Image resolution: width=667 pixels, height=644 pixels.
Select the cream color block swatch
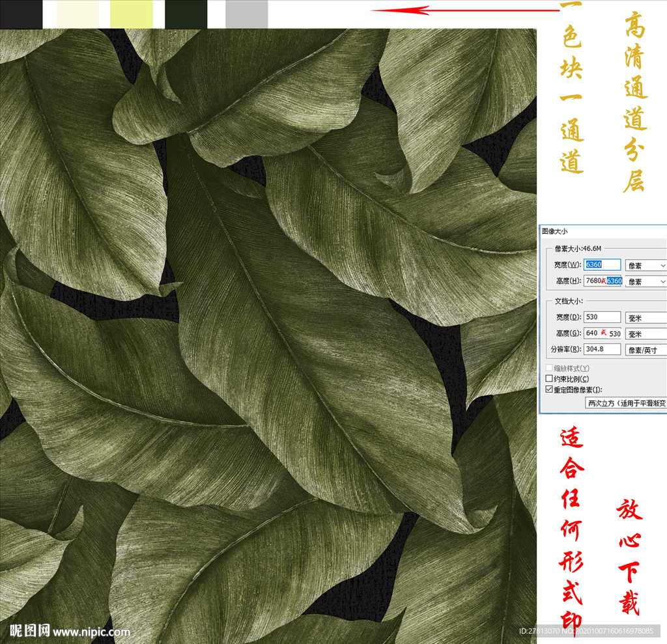[x=78, y=14]
